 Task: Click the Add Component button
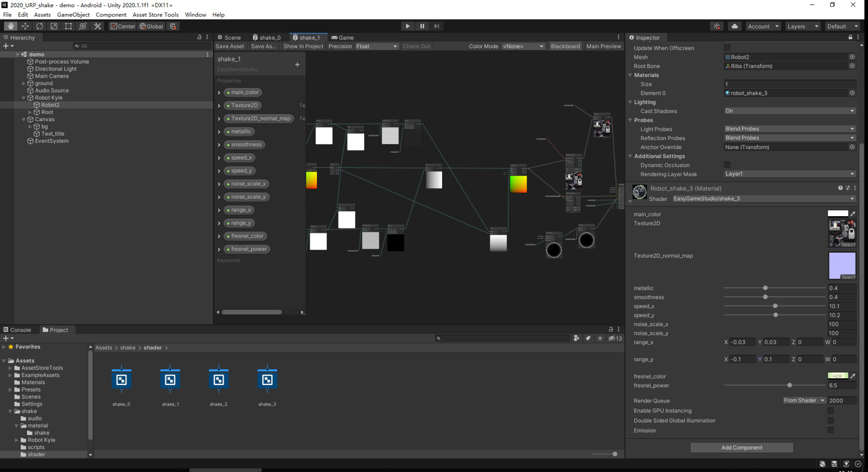pos(741,447)
